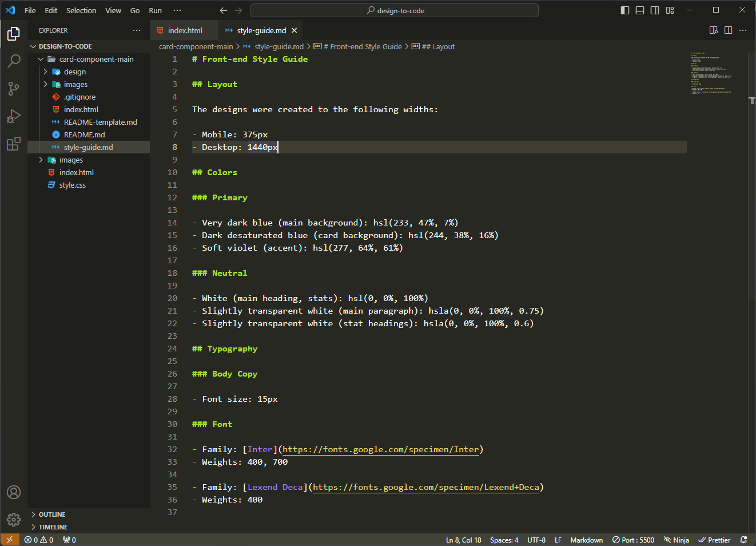Expand the OUTLINE section
This screenshot has height=546, width=756.
click(x=52, y=515)
